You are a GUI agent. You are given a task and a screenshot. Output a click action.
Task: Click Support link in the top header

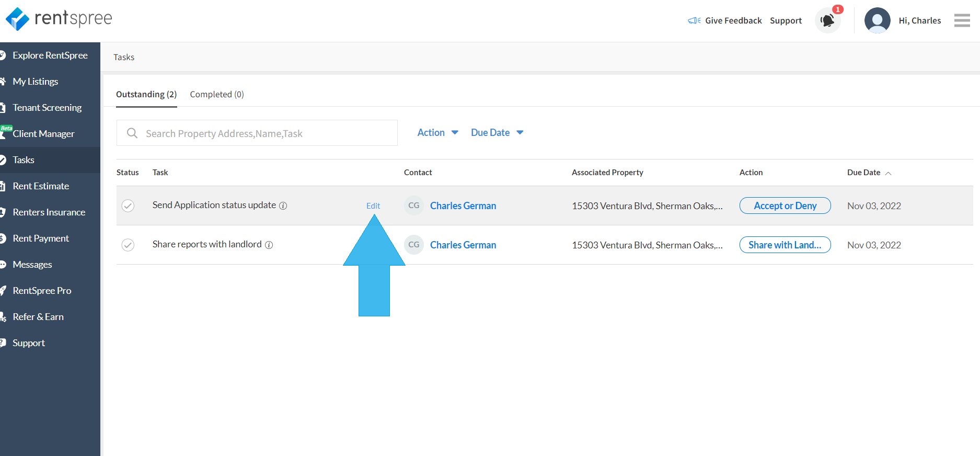point(786,21)
